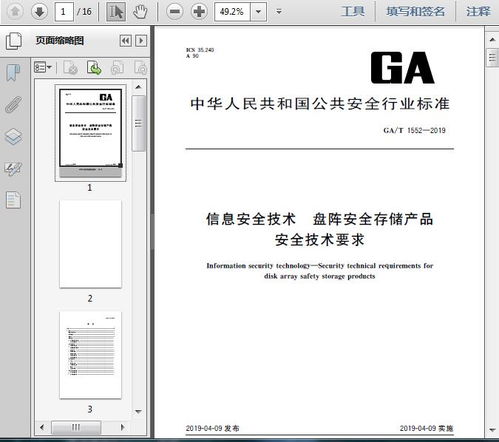Collapse the 页面缩略图 panel with double arrow
The width and height of the screenshot is (499, 442).
(x=126, y=41)
